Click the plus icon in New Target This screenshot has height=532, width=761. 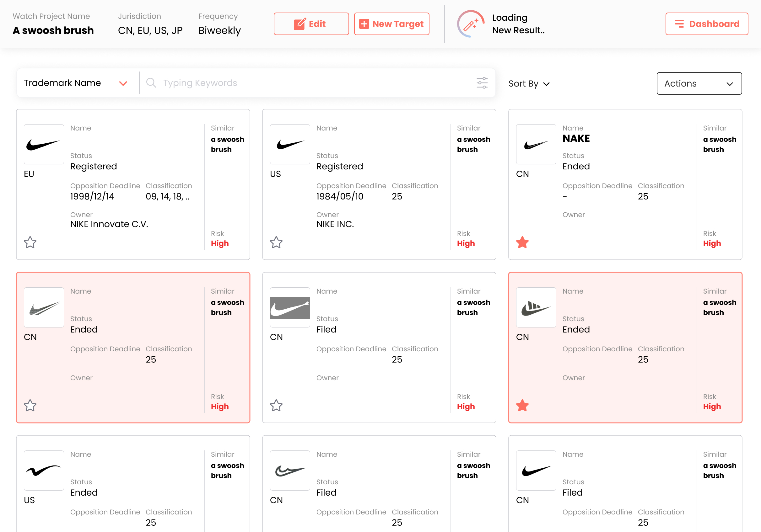point(364,24)
